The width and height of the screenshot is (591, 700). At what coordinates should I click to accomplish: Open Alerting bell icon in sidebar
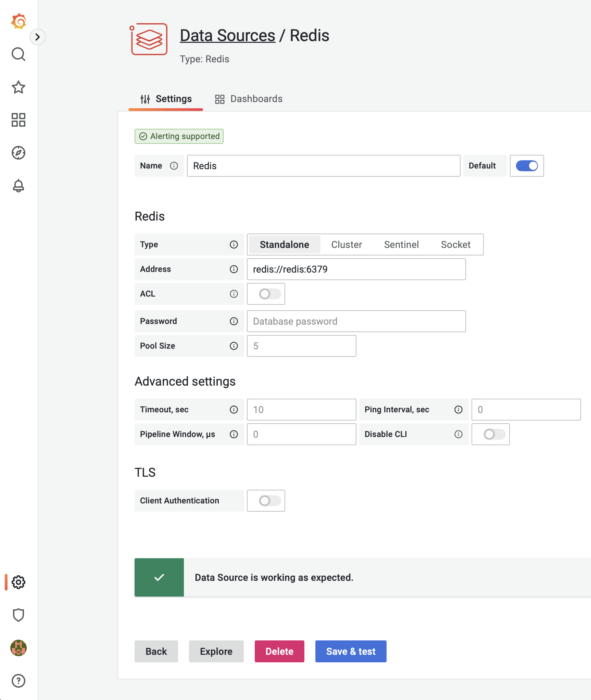pos(18,186)
